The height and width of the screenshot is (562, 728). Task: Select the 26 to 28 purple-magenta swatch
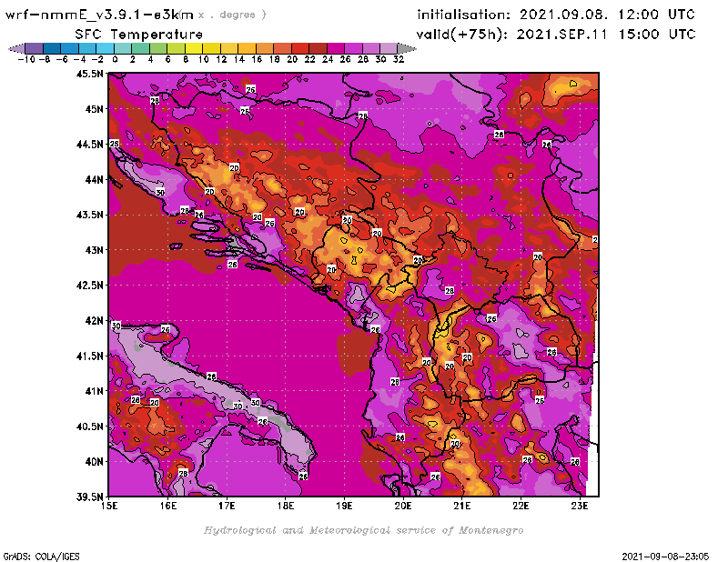(x=353, y=48)
